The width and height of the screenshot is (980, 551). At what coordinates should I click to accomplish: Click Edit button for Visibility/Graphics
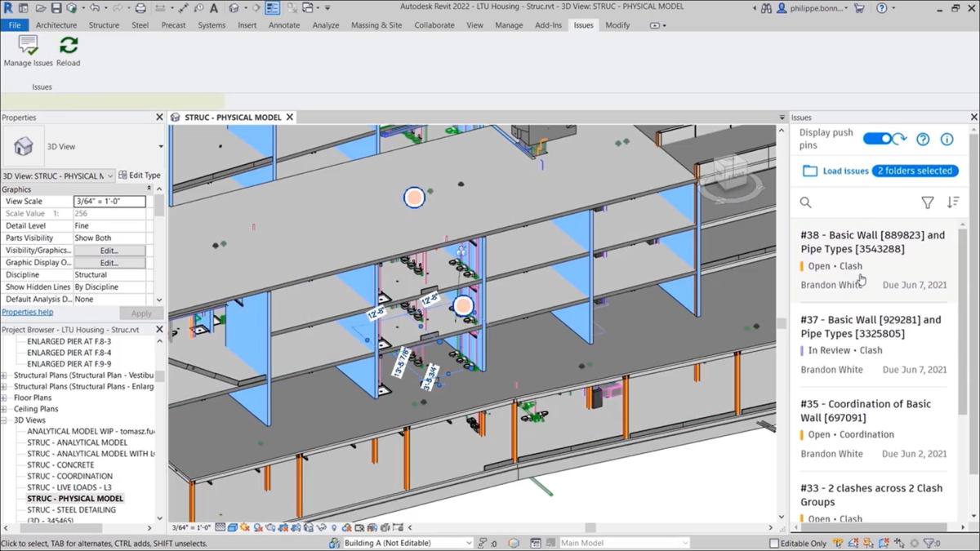pyautogui.click(x=109, y=251)
